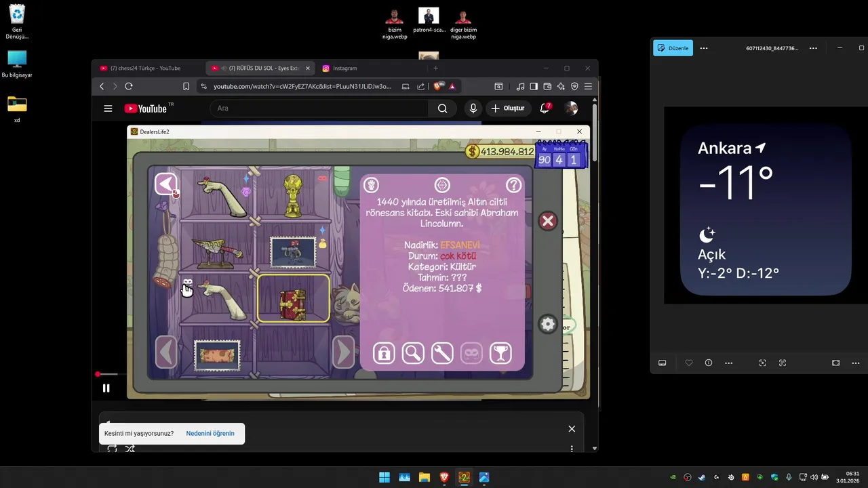The width and height of the screenshot is (868, 488).
Task: Click the 'EFSANEVİ' rarity text
Action: [x=460, y=245]
